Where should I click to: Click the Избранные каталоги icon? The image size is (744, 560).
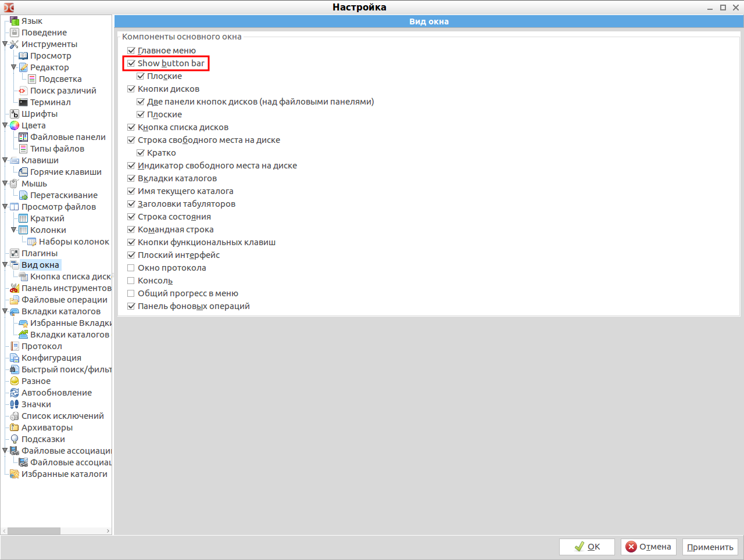point(15,474)
